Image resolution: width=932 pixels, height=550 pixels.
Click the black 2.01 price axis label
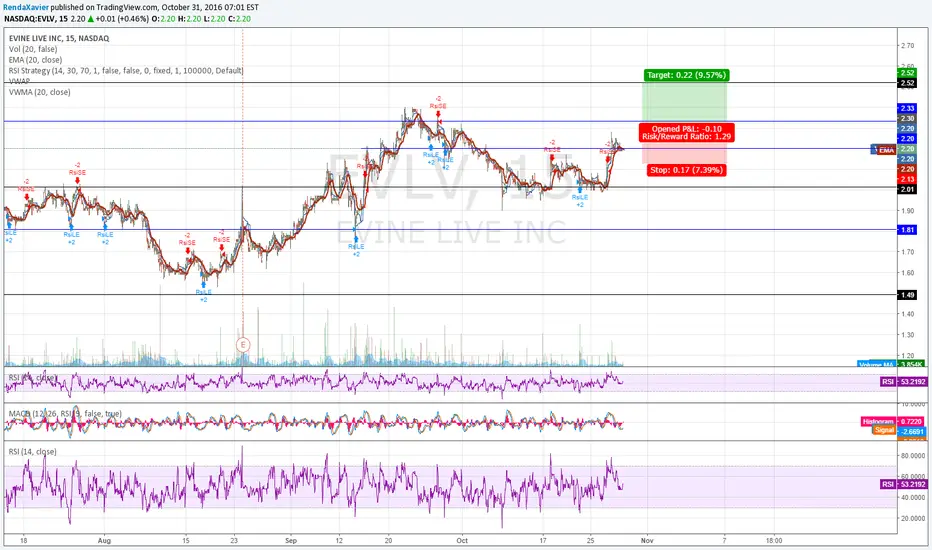click(x=907, y=189)
